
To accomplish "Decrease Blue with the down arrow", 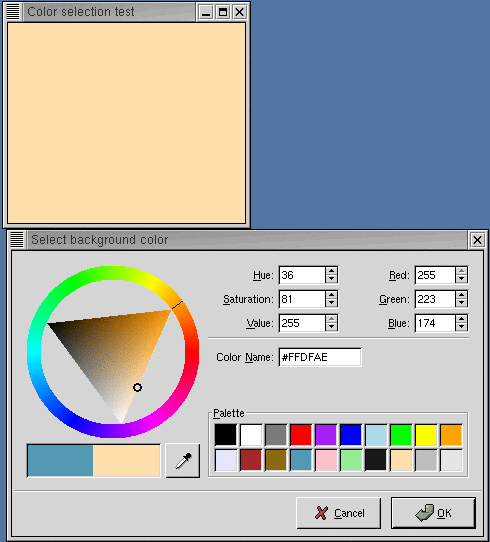I will coord(461,327).
